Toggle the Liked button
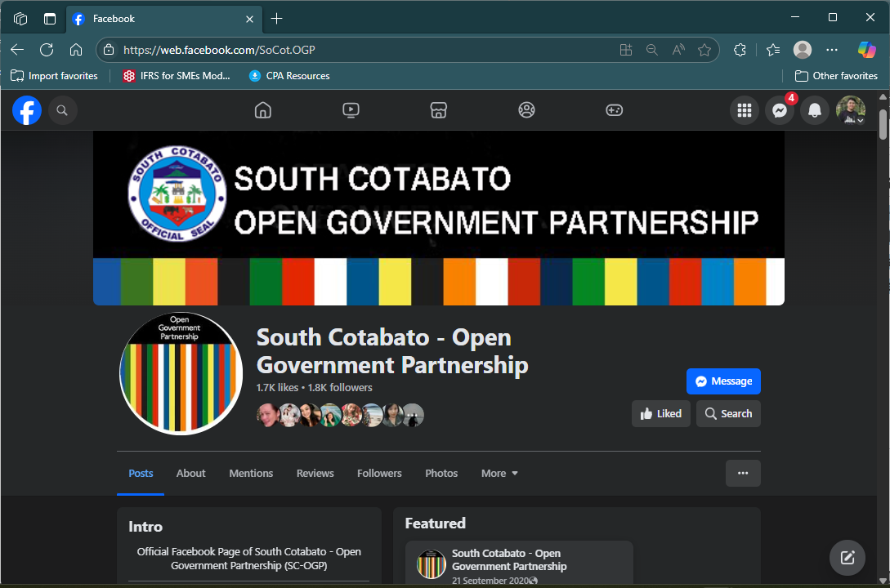The height and width of the screenshot is (588, 890). 660,413
